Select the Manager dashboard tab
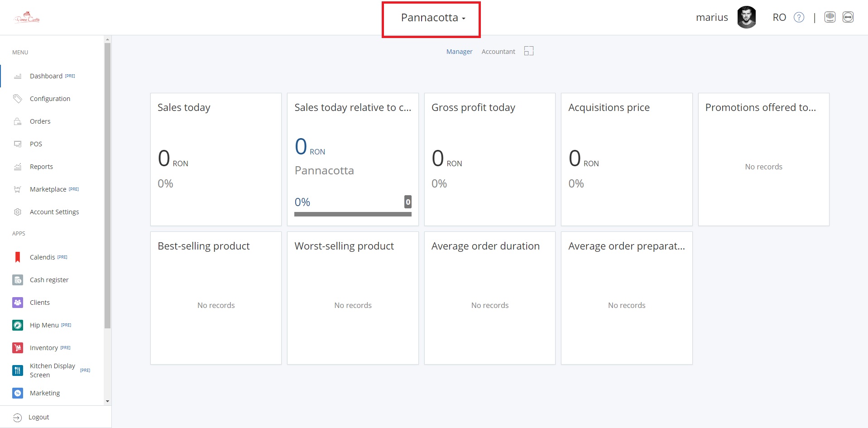The height and width of the screenshot is (428, 868). pyautogui.click(x=459, y=52)
